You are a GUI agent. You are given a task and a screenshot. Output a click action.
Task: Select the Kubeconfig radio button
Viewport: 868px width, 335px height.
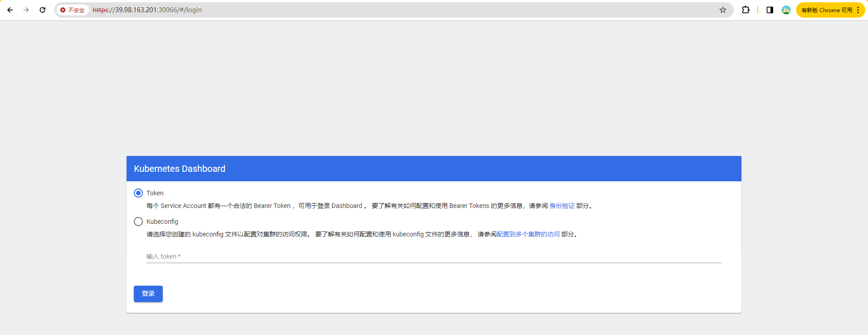[138, 222]
